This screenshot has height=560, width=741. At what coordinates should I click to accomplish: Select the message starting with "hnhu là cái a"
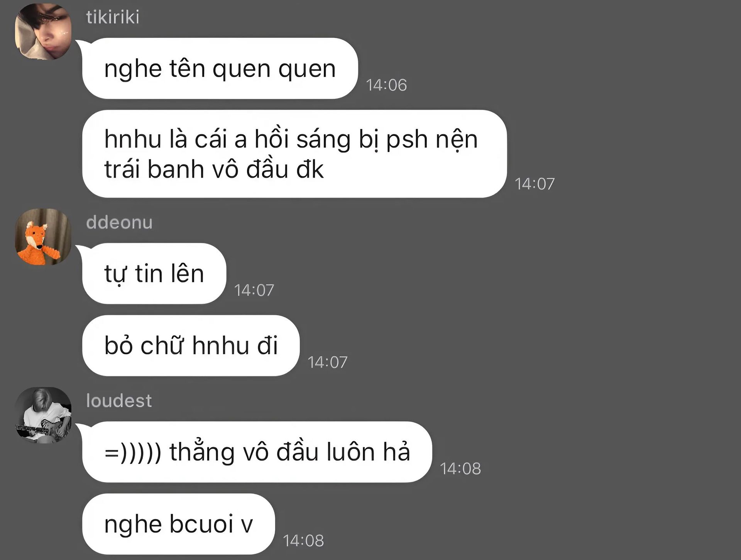[x=294, y=154]
